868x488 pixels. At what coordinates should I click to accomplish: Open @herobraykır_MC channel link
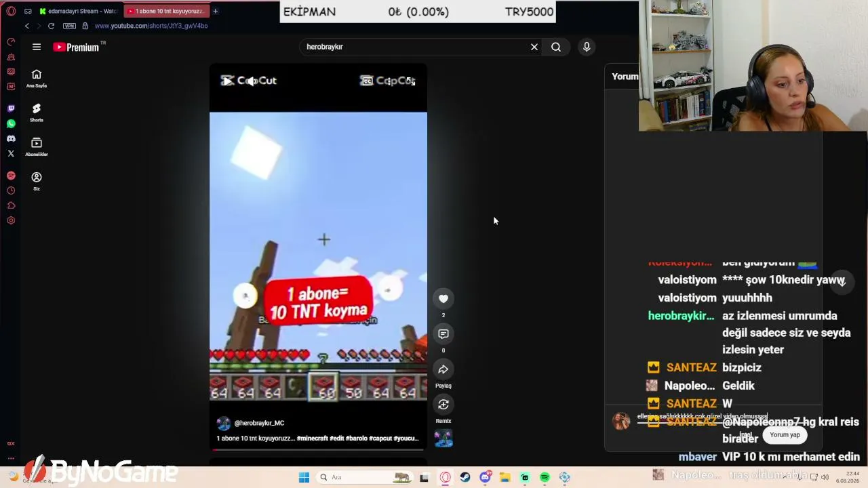pyautogui.click(x=259, y=423)
